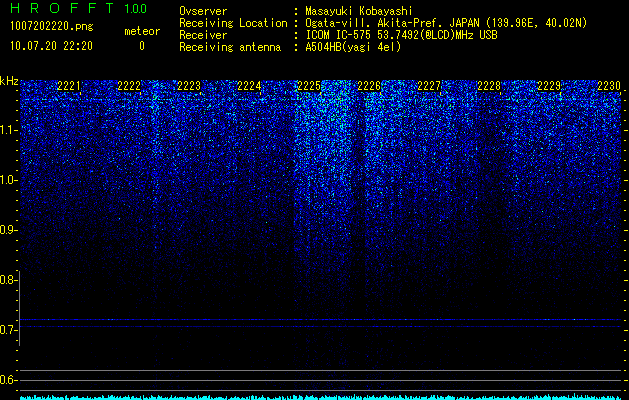629x400 pixels.
Task: Click the 2230 time marker
Action: [x=609, y=86]
